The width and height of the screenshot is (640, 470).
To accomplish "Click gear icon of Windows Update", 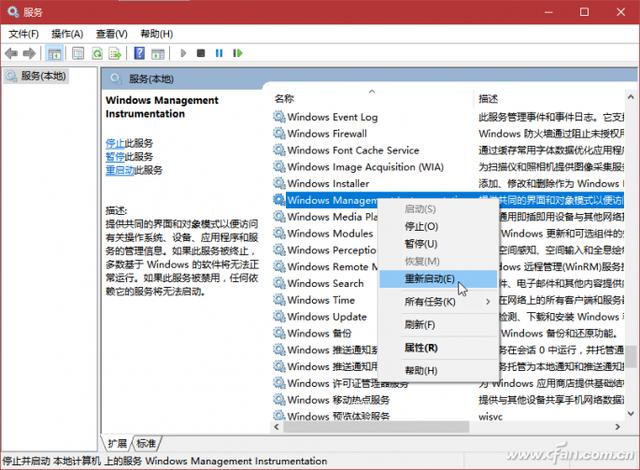I will [279, 317].
